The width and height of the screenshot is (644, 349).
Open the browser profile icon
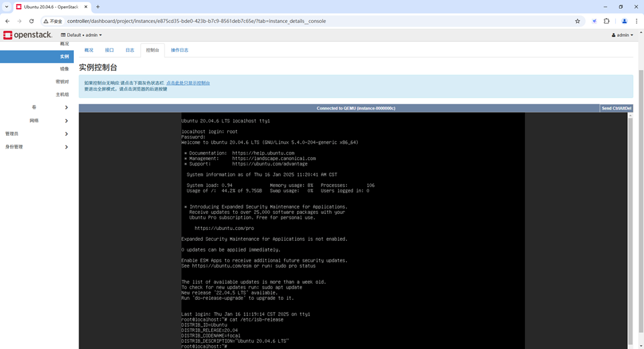click(x=625, y=21)
